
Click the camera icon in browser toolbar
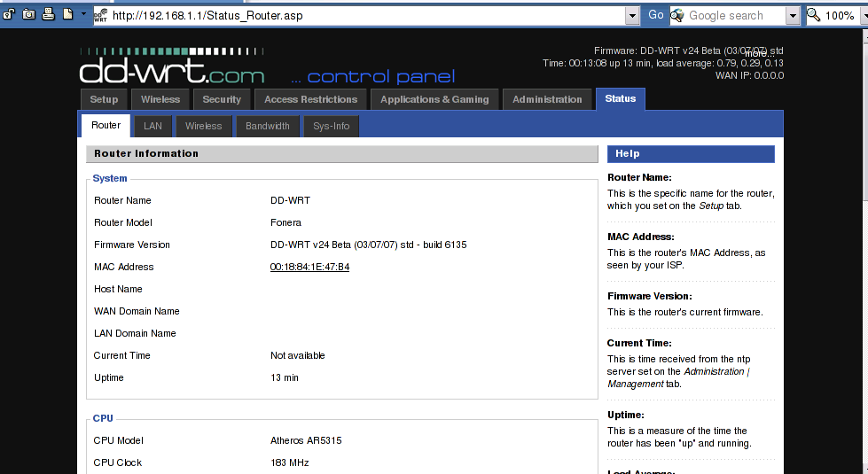[x=28, y=14]
